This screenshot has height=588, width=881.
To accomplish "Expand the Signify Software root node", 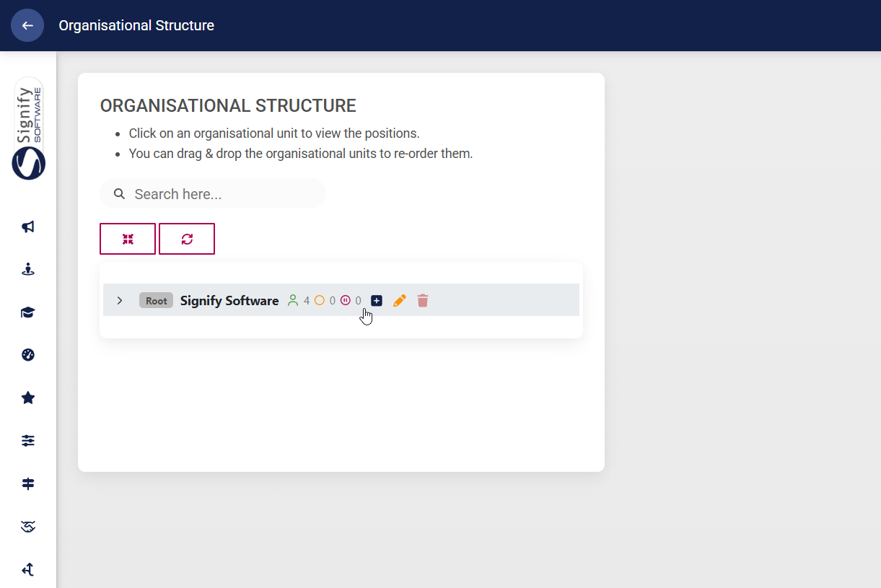I will (x=120, y=300).
